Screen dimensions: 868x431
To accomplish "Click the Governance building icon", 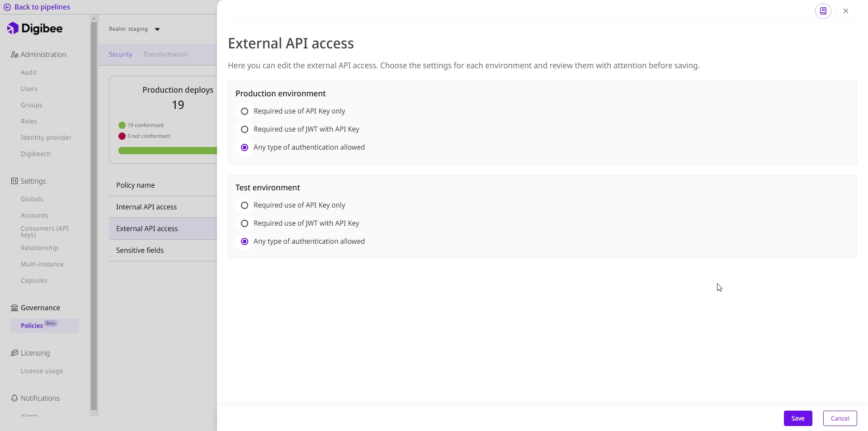I will point(14,308).
